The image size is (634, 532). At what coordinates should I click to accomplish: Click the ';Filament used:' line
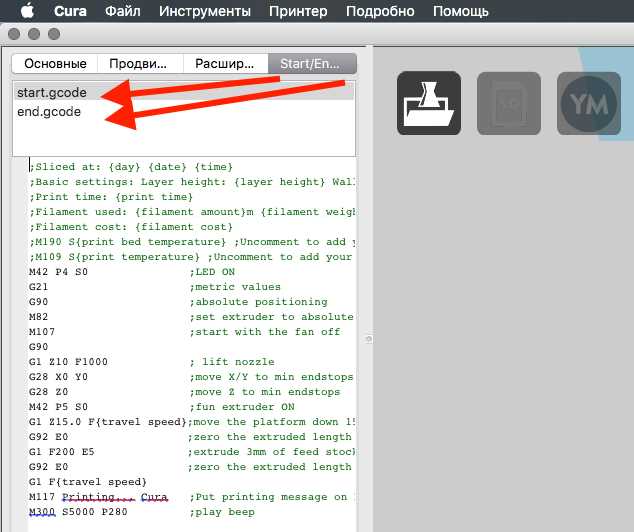pyautogui.click(x=192, y=212)
